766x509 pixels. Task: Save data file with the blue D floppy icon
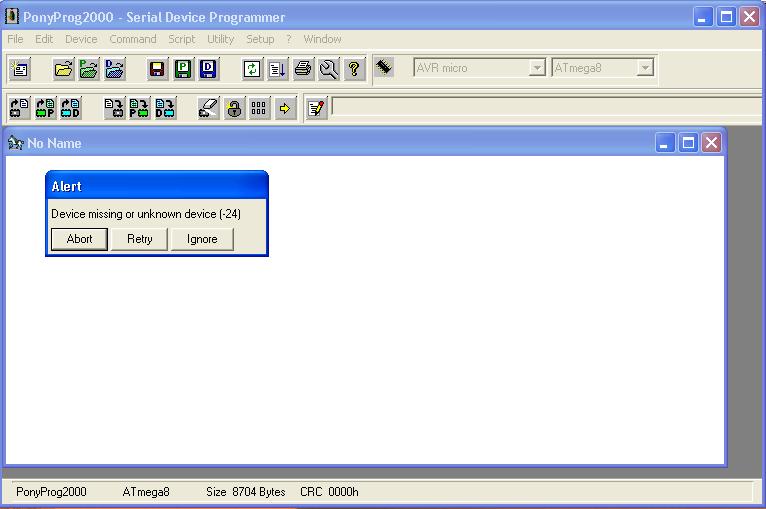coord(208,69)
